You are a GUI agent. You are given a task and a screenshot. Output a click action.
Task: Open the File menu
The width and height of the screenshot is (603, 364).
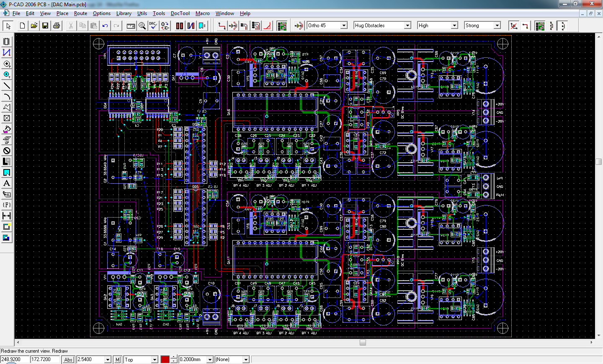pos(16,13)
